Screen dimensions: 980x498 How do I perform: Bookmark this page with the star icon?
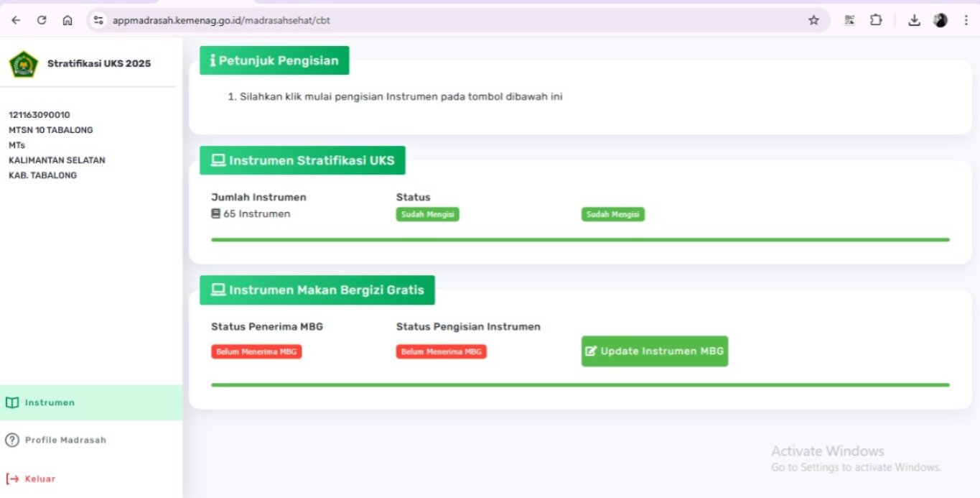click(813, 20)
